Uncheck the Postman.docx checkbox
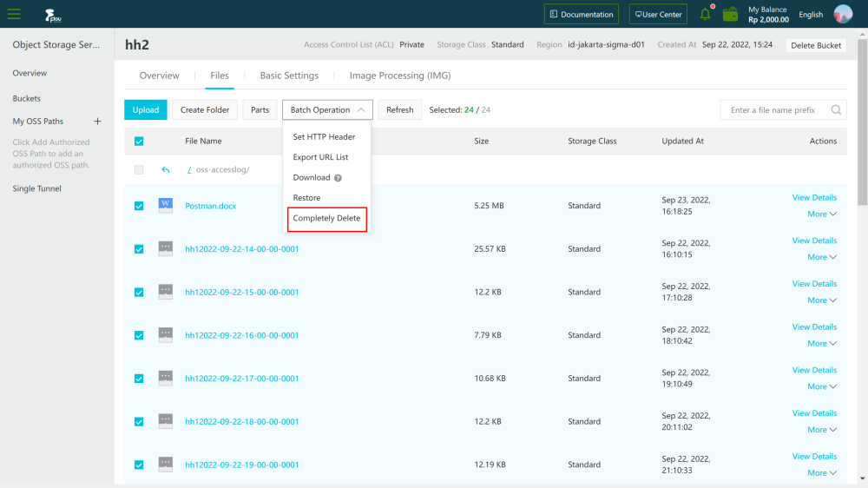868x488 pixels. [x=139, y=206]
